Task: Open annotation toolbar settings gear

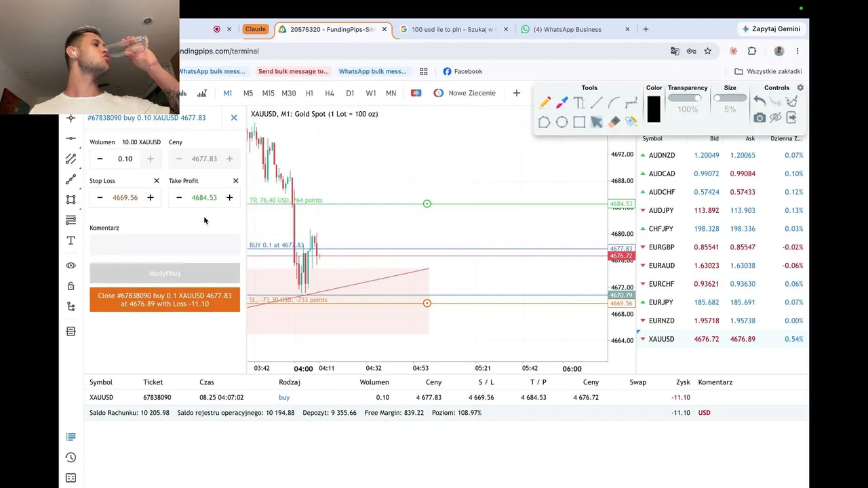Action: click(800, 87)
